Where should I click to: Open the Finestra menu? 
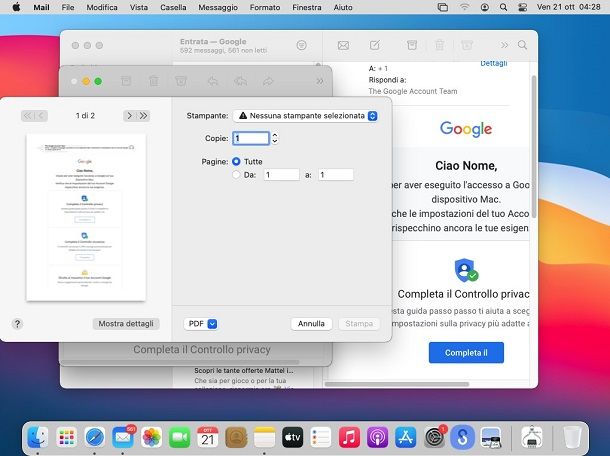[x=307, y=7]
